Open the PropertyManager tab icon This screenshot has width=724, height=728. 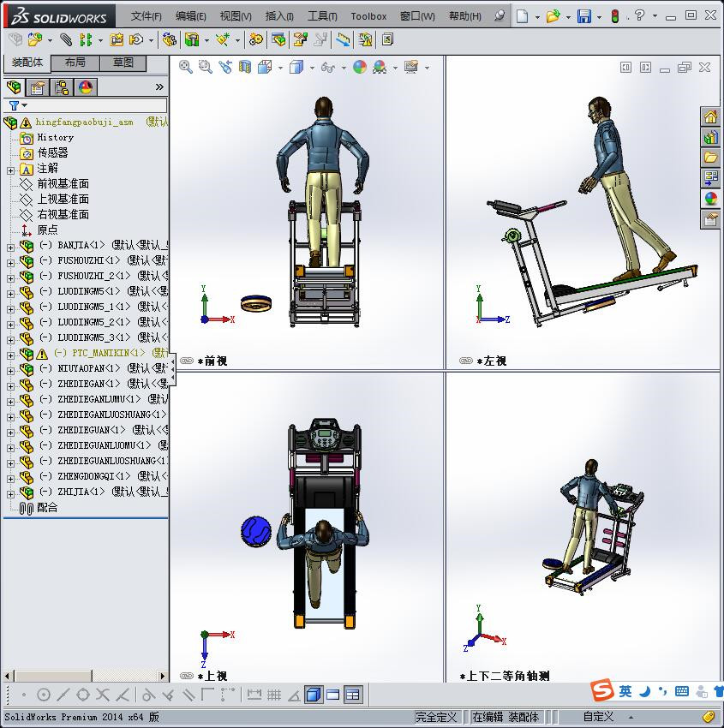tap(37, 87)
